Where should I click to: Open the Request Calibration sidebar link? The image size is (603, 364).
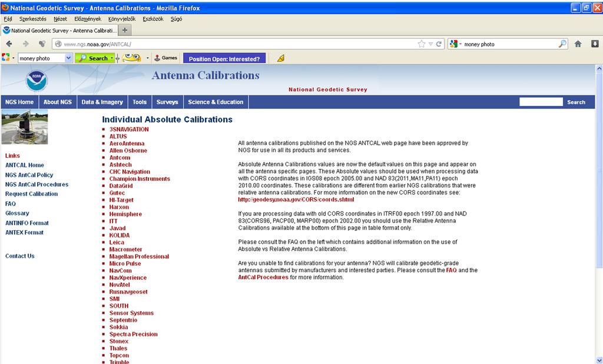tap(32, 194)
